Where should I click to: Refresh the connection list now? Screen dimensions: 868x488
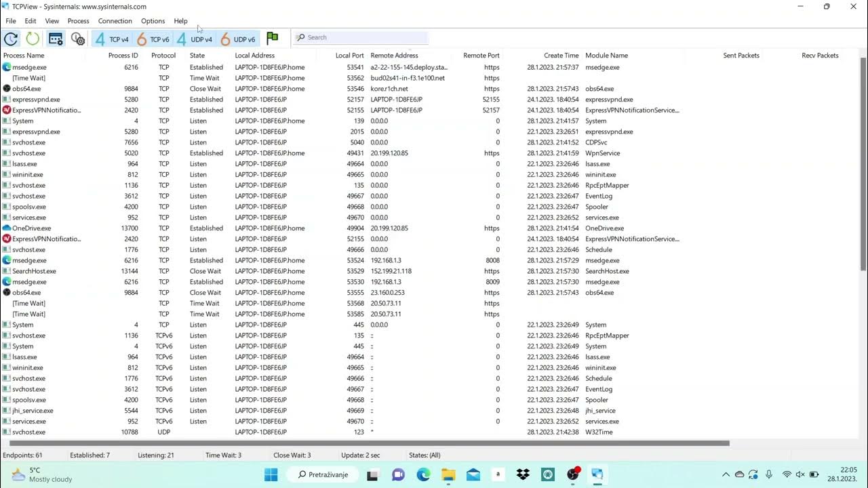click(33, 39)
